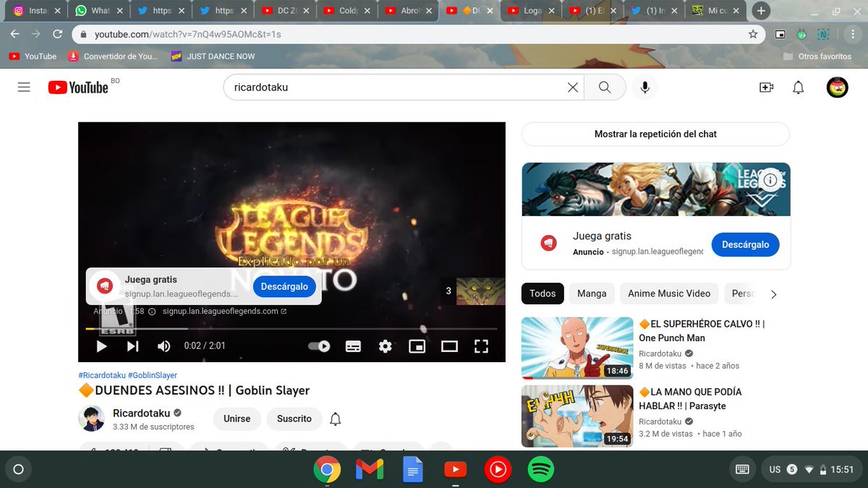Click Mostrar la repetición del chat
868x488 pixels.
click(x=655, y=134)
